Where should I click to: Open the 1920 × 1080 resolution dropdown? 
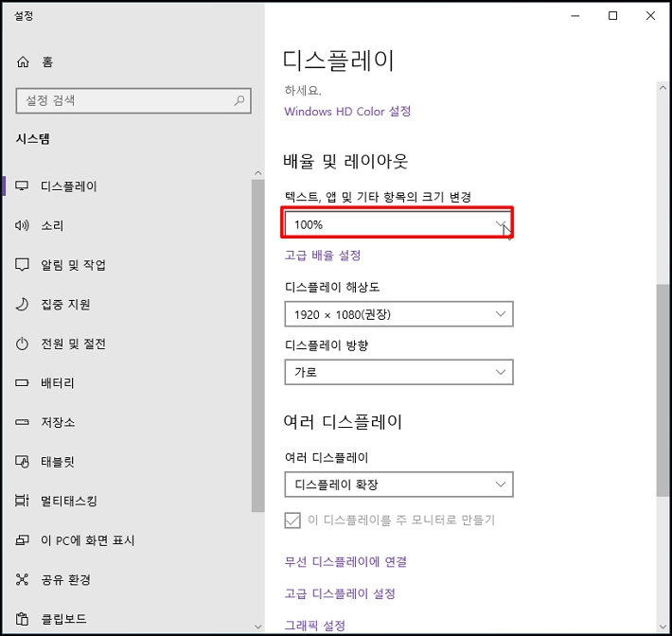398,314
